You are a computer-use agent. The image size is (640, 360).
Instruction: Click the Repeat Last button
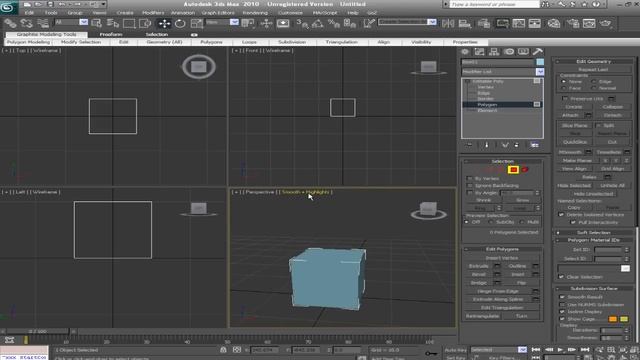[593, 69]
